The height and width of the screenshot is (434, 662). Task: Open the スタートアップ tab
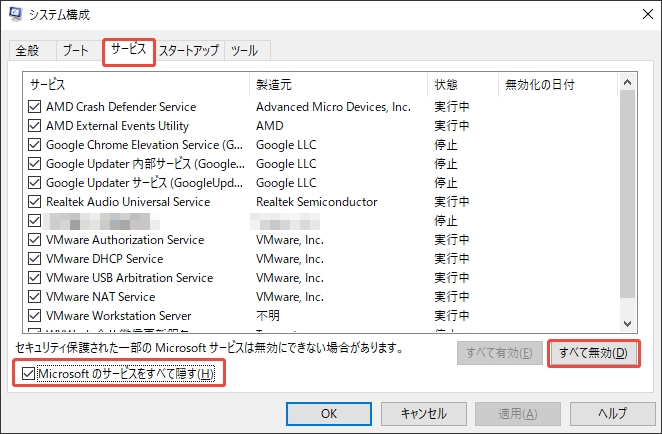coord(189,51)
